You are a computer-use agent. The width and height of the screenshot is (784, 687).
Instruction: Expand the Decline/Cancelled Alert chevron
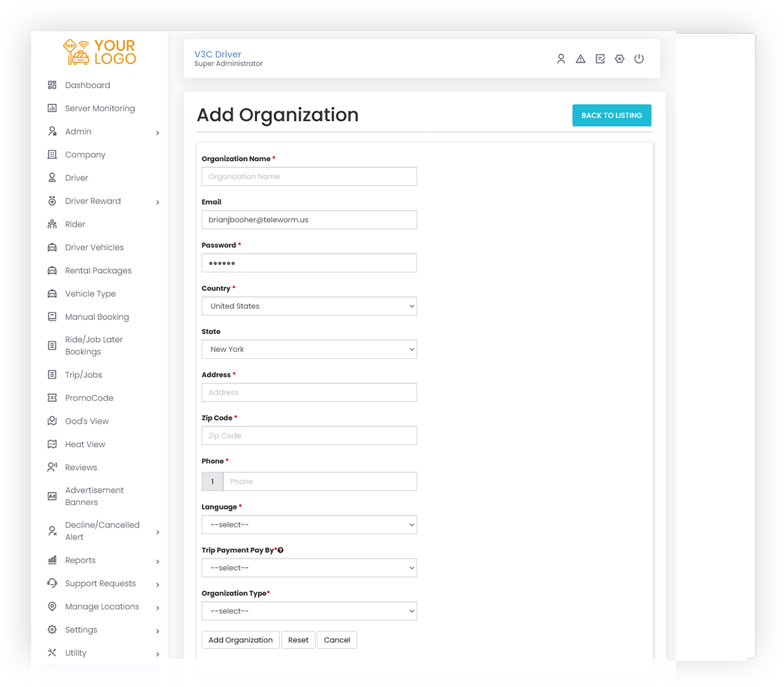click(x=157, y=532)
